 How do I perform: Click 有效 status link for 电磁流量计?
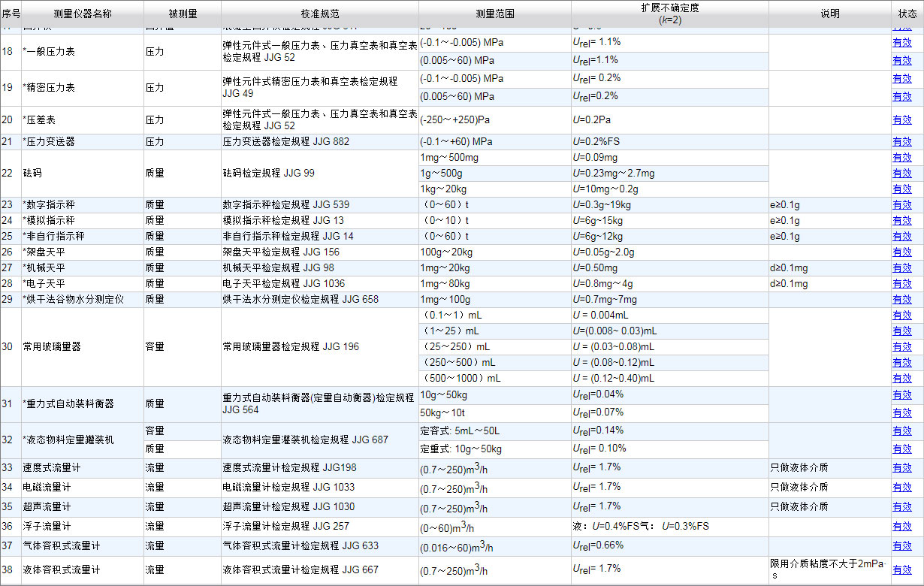click(902, 488)
